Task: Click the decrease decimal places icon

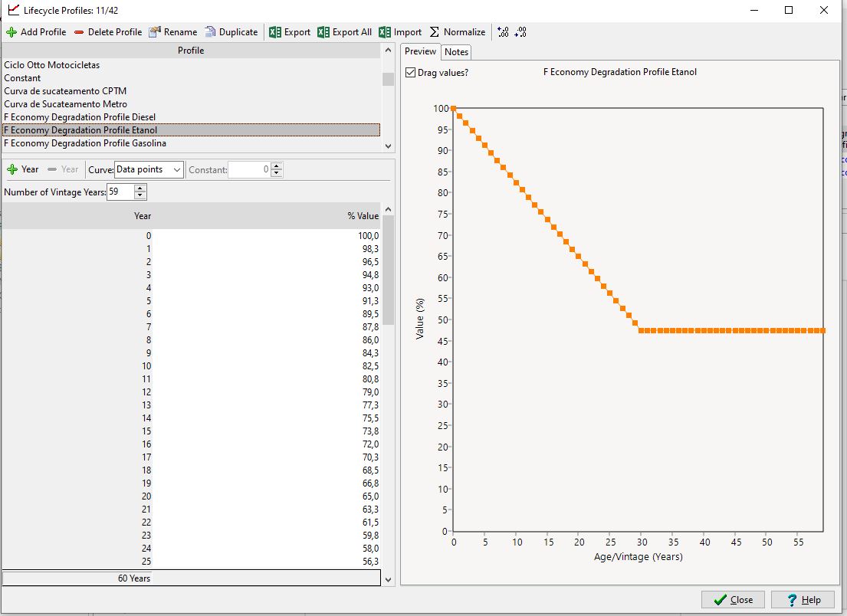Action: (x=520, y=32)
